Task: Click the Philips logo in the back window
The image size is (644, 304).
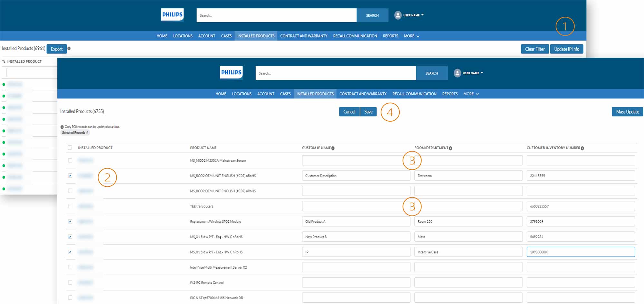Action: coord(172,15)
